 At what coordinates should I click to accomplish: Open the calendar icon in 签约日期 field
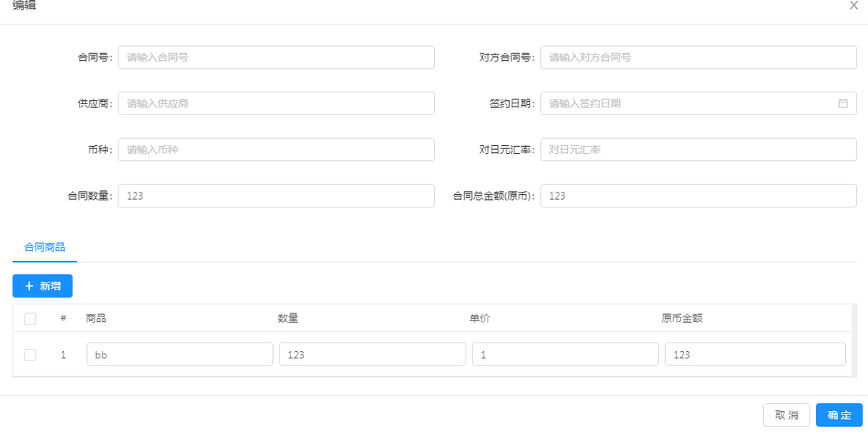(x=843, y=103)
